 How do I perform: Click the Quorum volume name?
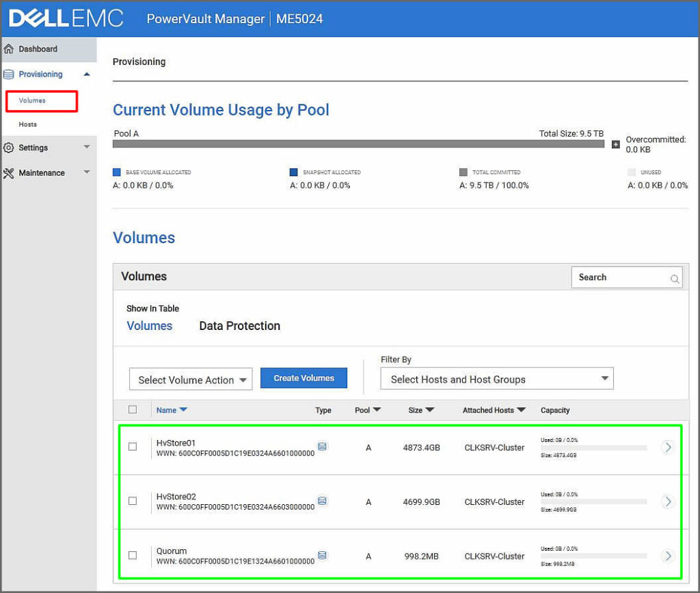(172, 551)
